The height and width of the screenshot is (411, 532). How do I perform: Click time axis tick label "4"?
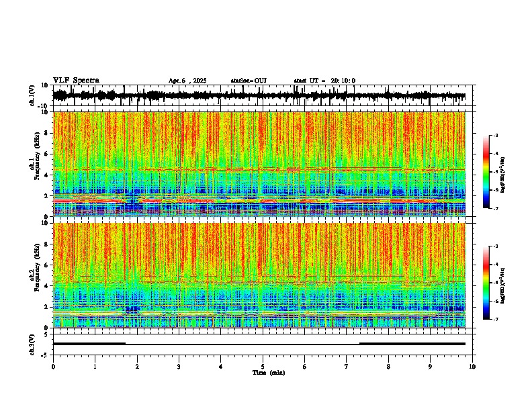click(220, 367)
